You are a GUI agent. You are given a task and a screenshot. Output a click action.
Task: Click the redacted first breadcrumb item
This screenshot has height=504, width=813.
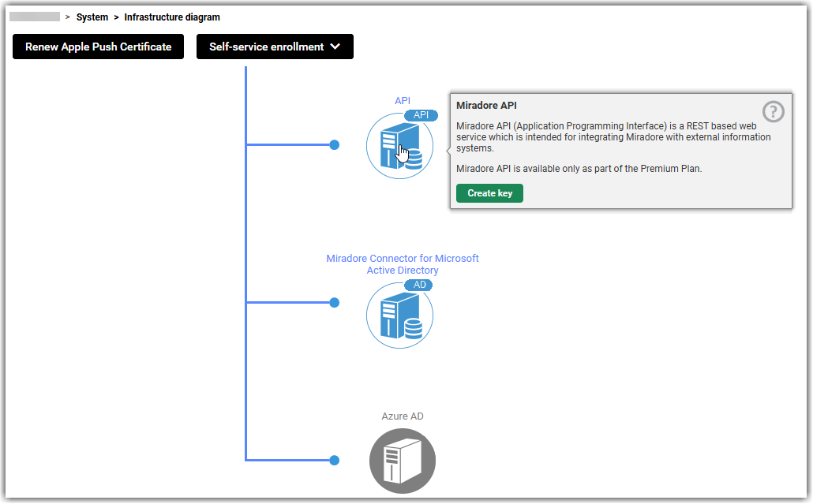[x=35, y=17]
